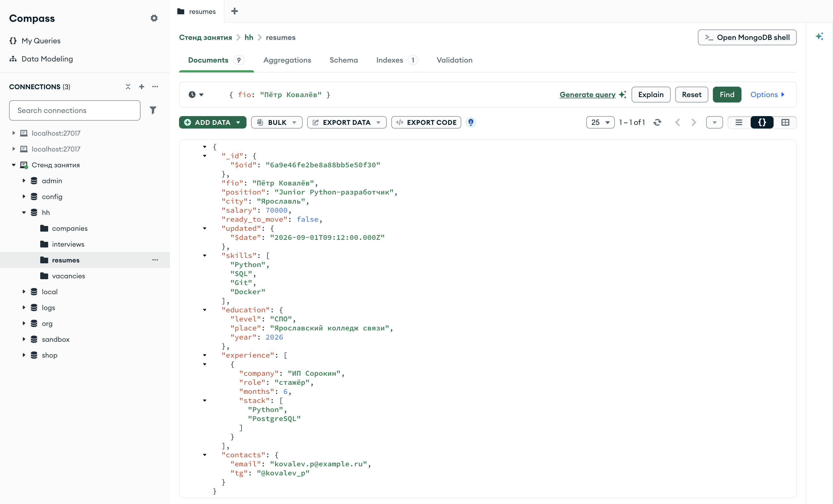Go to next page of results
Screen dimensions: 833x504
[694, 123]
